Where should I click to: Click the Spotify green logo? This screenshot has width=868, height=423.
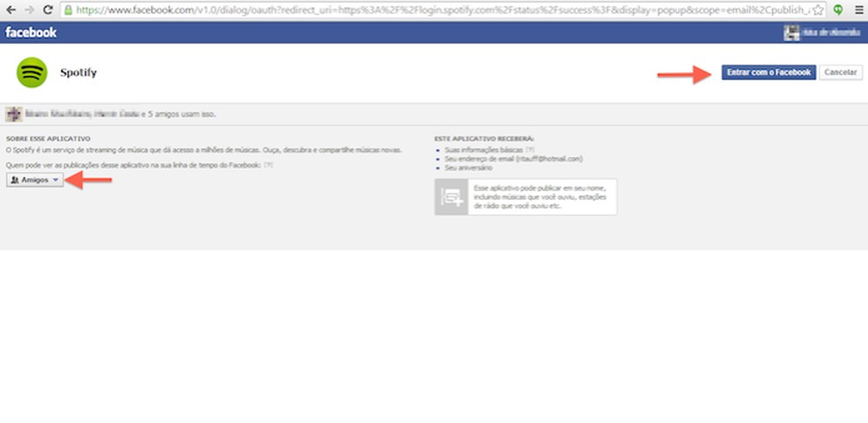(32, 72)
